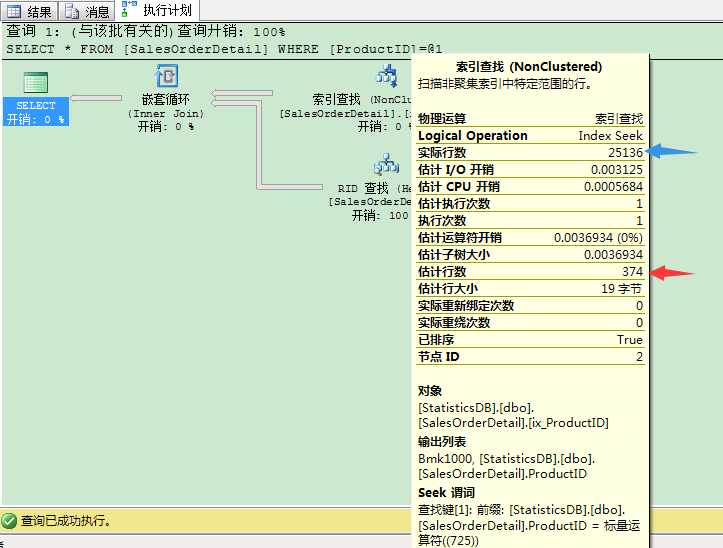Click the 实际行数 value 25136
The height and width of the screenshot is (548, 723).
(625, 153)
